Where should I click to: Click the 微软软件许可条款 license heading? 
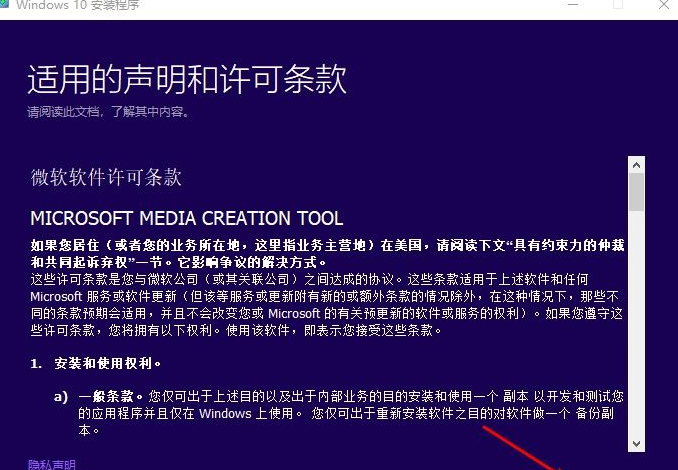pyautogui.click(x=106, y=177)
